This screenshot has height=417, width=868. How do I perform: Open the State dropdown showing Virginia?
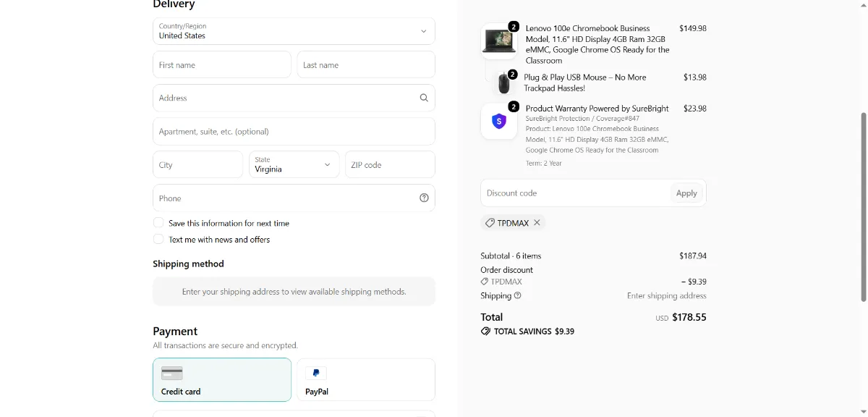pyautogui.click(x=294, y=164)
